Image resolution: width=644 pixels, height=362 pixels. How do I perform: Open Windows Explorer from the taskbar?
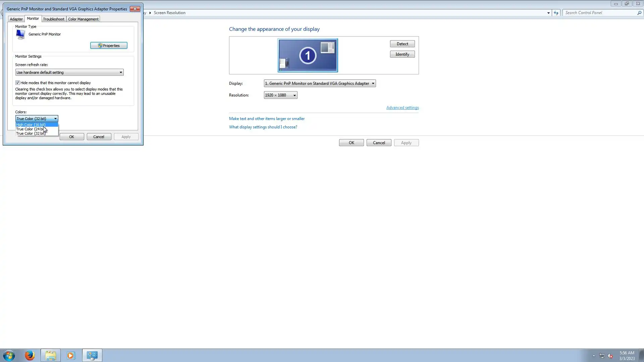51,355
